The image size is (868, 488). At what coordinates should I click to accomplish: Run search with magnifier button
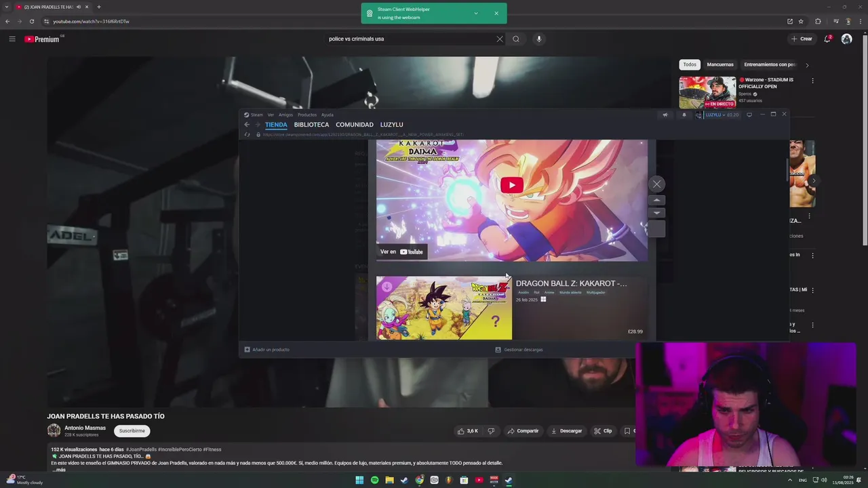pos(516,39)
